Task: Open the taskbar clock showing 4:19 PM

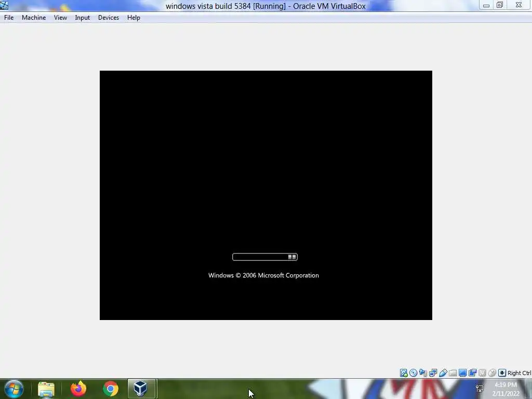Action: [x=506, y=389]
